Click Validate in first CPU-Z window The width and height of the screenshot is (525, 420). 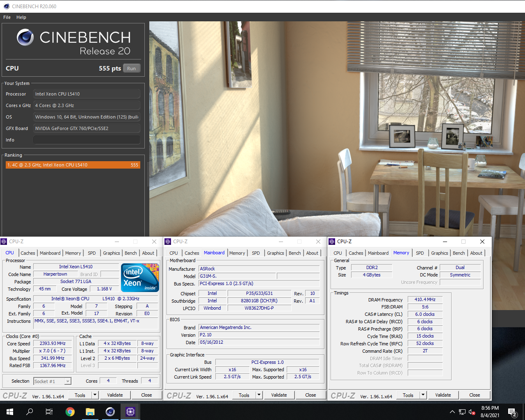(115, 395)
